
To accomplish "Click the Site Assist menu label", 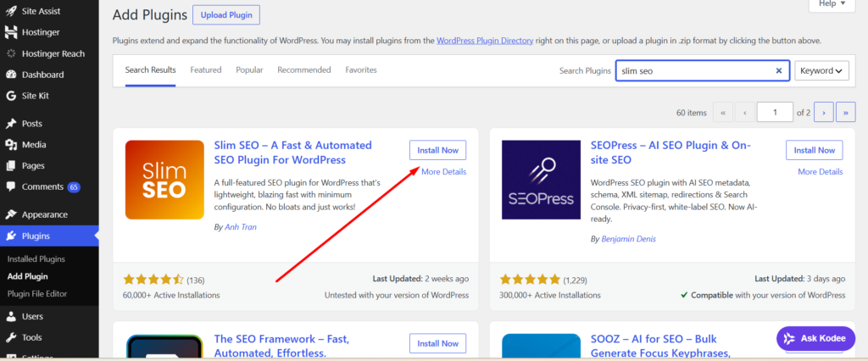I will click(x=42, y=11).
